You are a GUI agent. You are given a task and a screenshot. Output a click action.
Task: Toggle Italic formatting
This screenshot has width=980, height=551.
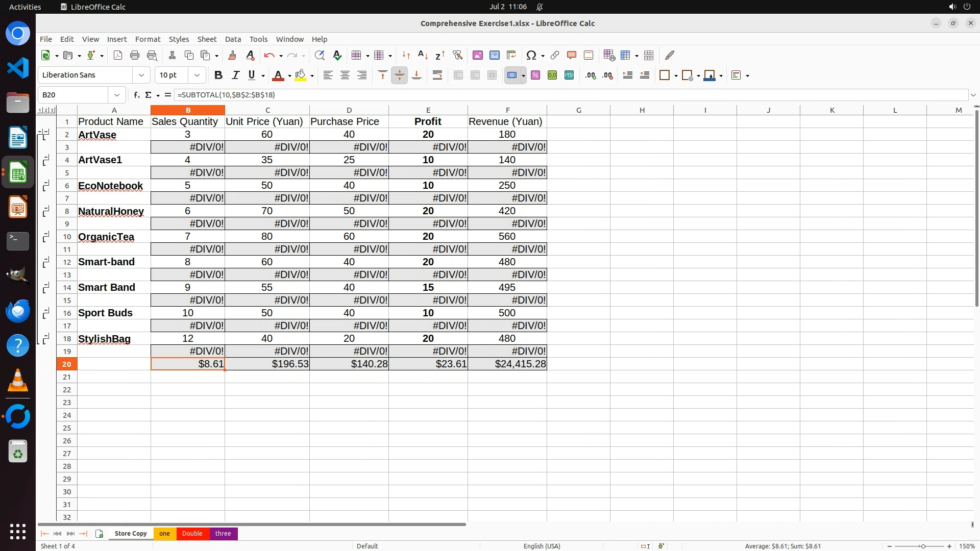235,75
